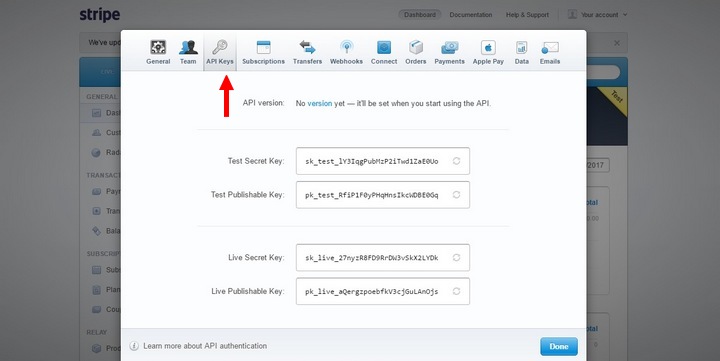Image resolution: width=720 pixels, height=361 pixels.
Task: Open the Documentation link
Action: 471,15
